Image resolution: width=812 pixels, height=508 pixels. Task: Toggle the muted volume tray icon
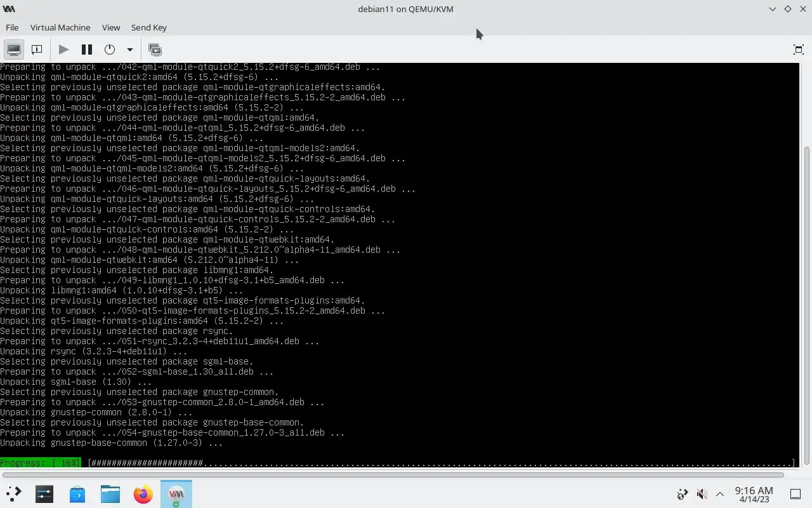click(702, 494)
